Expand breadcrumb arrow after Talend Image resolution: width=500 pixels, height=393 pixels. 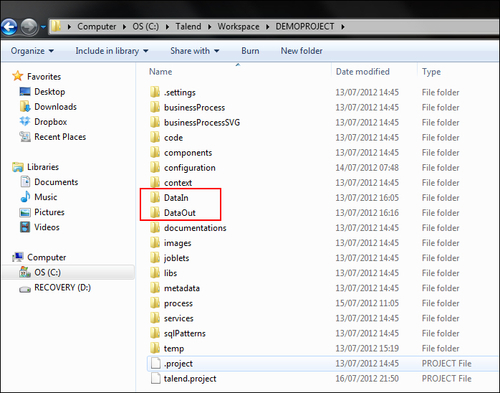tap(209, 27)
